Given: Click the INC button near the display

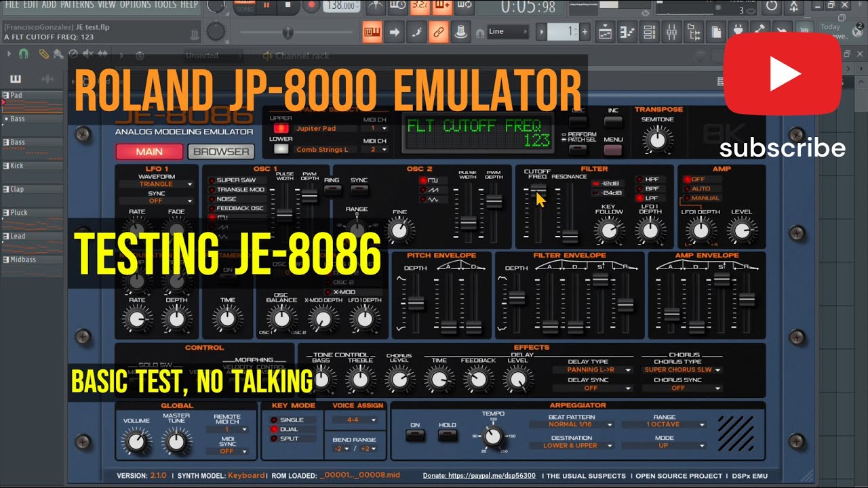Looking at the screenshot, I should tap(613, 122).
